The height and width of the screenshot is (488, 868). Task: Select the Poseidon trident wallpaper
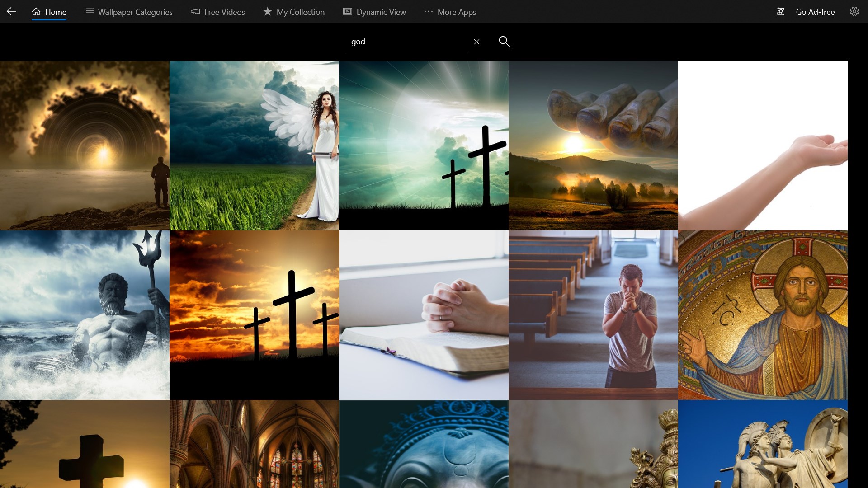point(85,315)
